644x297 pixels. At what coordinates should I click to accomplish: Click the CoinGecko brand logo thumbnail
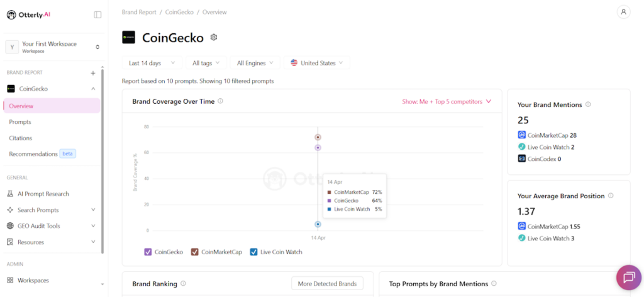coord(128,37)
